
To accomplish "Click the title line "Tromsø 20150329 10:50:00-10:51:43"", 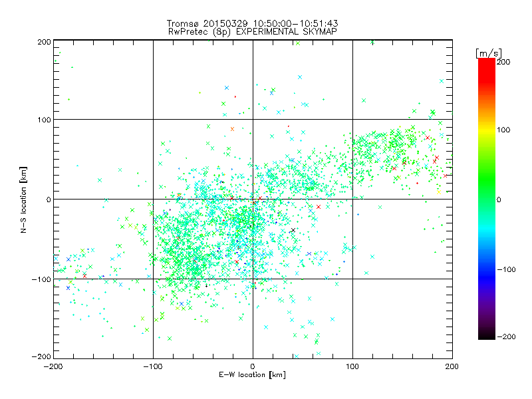I will click(x=253, y=23).
